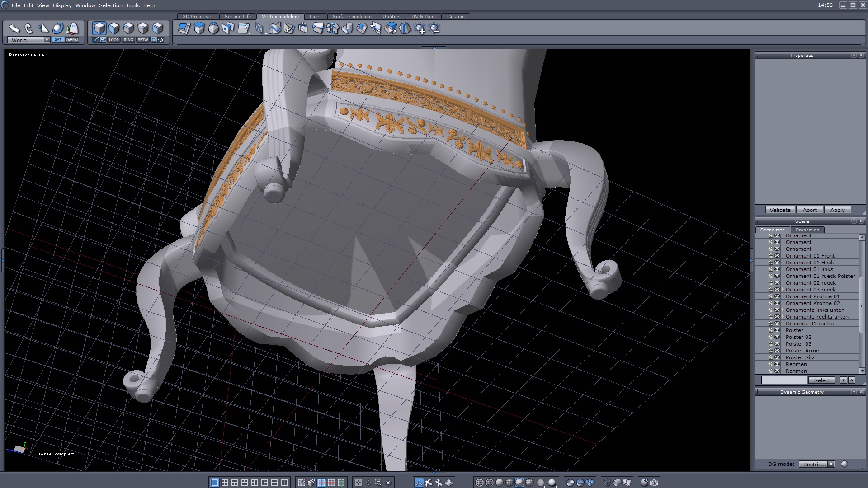868x488 pixels.
Task: Toggle visibility eye for Polster Sitz
Action: (777, 357)
